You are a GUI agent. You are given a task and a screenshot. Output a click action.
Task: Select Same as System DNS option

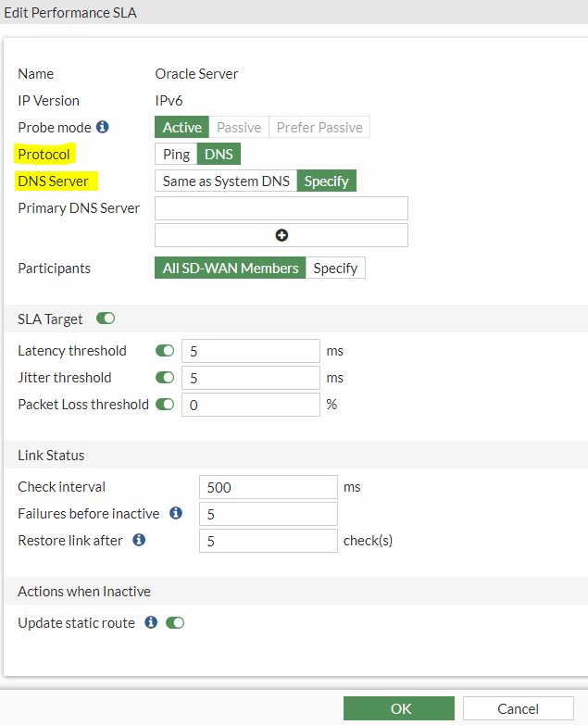[x=226, y=181]
